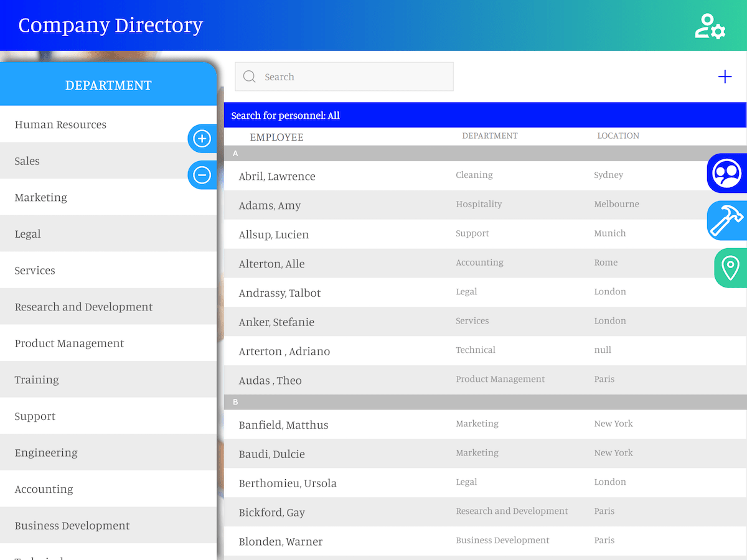This screenshot has height=560, width=747.
Task: Click the Company Directory title
Action: (x=111, y=26)
